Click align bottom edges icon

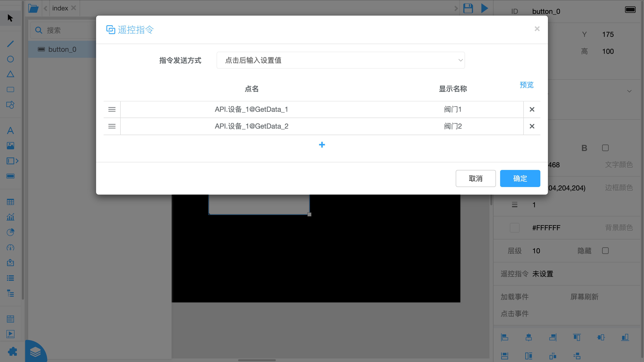[625, 337]
